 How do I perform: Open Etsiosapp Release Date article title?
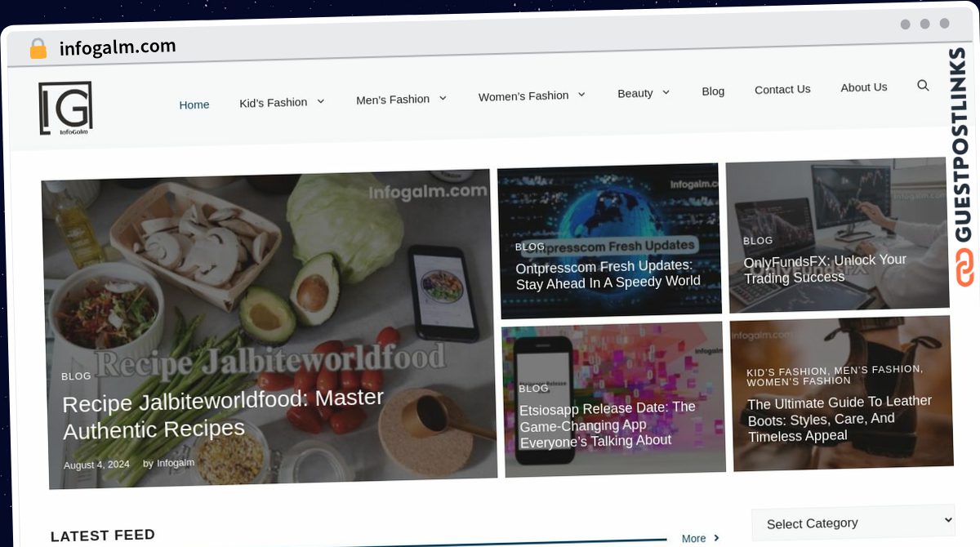[x=608, y=425]
